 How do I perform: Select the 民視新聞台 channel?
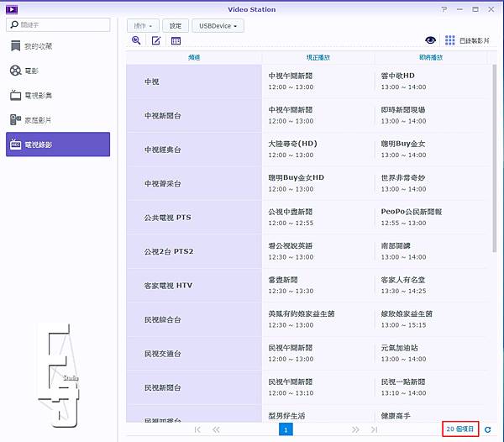click(194, 387)
